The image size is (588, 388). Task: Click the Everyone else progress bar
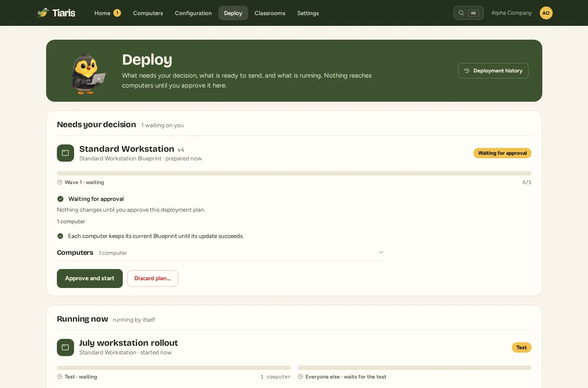coord(414,368)
